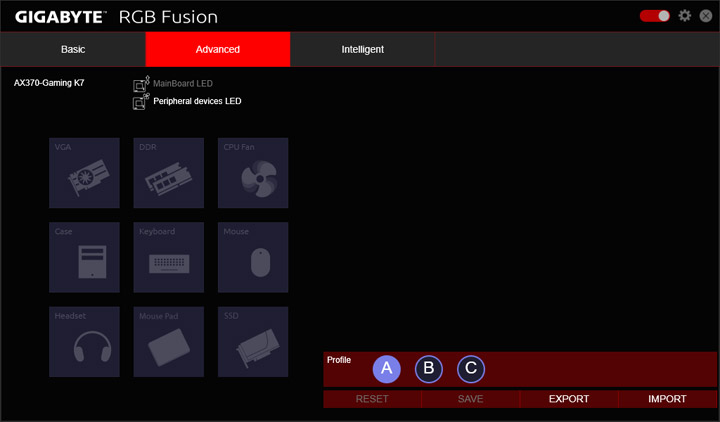Viewport: 720px width, 422px height.
Task: Select the MainBoard LED label
Action: (x=183, y=84)
